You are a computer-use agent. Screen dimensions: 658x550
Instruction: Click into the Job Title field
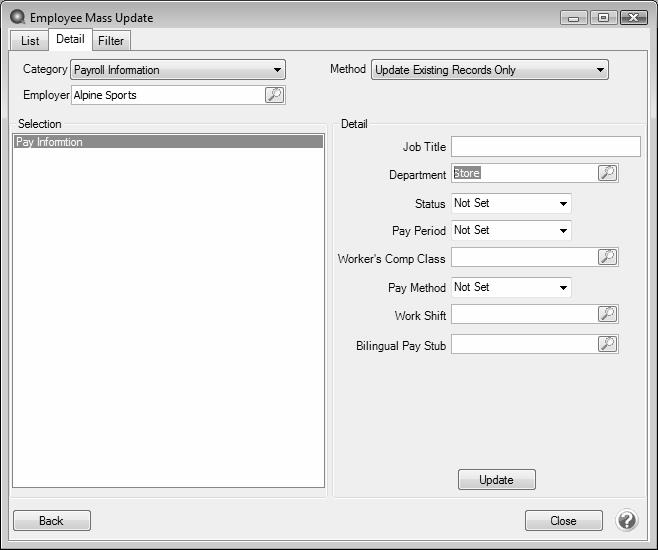[545, 147]
